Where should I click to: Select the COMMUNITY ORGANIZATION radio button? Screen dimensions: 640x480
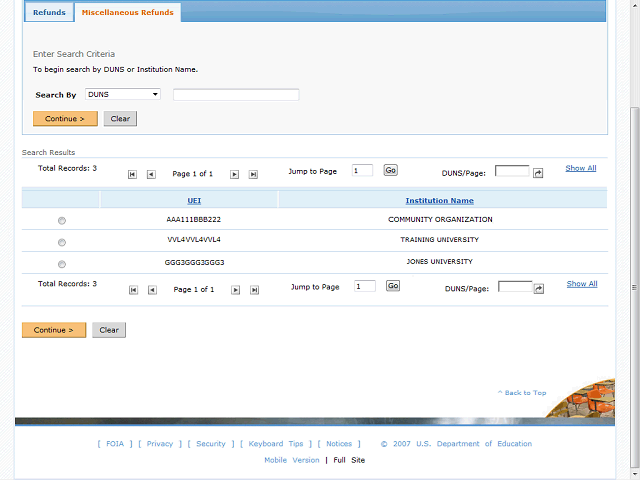tap(62, 220)
